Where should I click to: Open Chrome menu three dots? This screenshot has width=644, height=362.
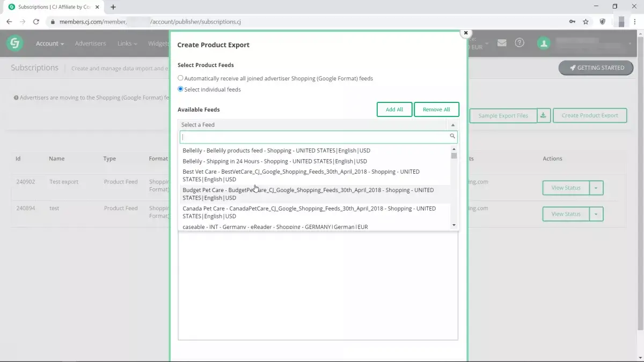point(635,22)
